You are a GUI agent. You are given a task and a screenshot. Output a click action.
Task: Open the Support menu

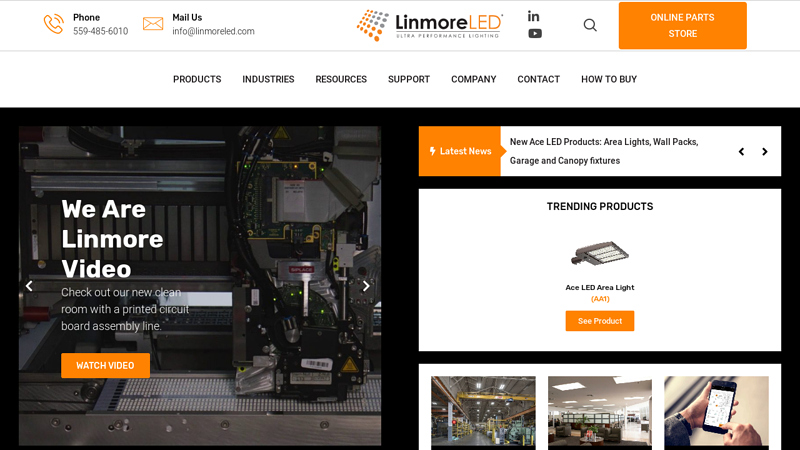point(409,79)
